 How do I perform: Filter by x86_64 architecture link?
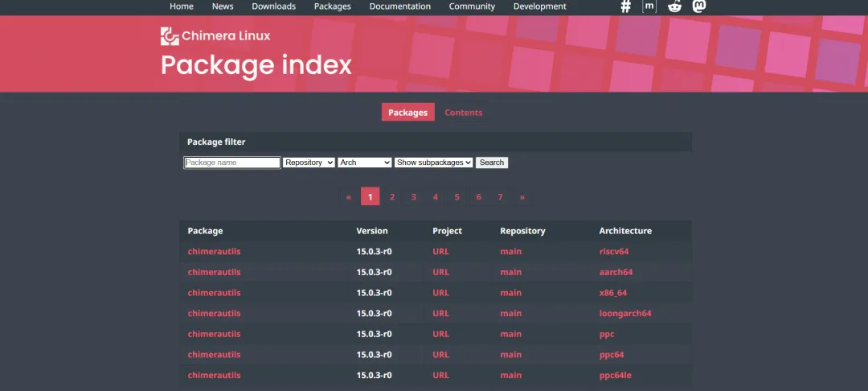coord(613,292)
